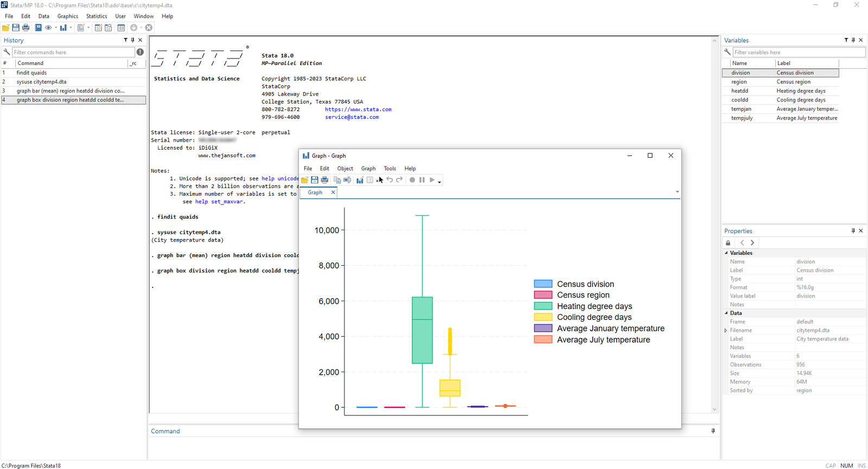Toggle the pin on the Command panel
This screenshot has width=868, height=469.
pyautogui.click(x=713, y=431)
